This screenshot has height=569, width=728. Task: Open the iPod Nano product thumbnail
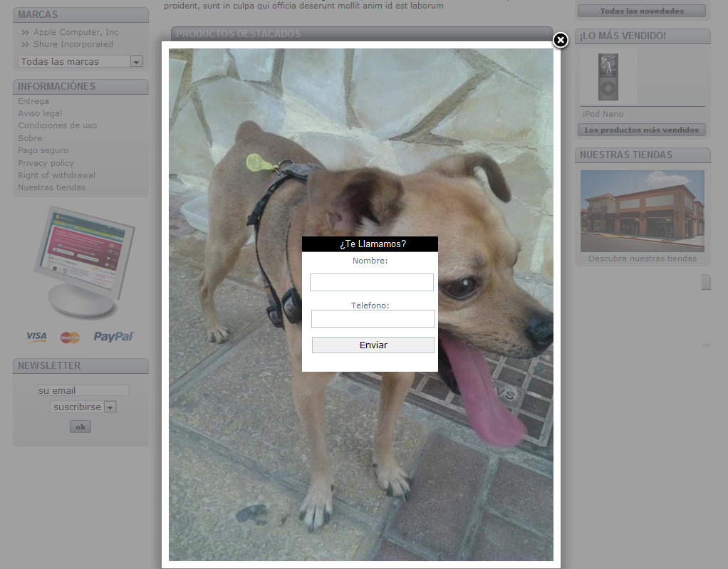tap(608, 76)
